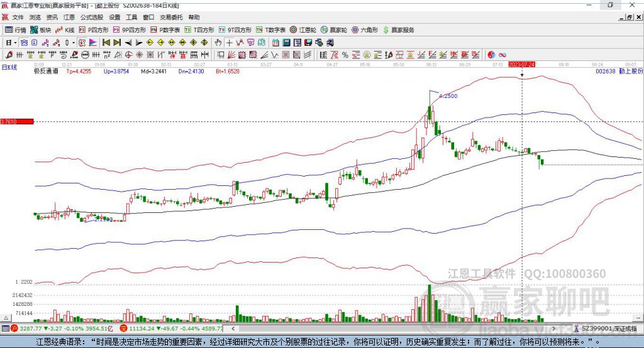The height and width of the screenshot is (348, 644).
Task: Step chart right with black right arrow
Action: (x=139, y=42)
